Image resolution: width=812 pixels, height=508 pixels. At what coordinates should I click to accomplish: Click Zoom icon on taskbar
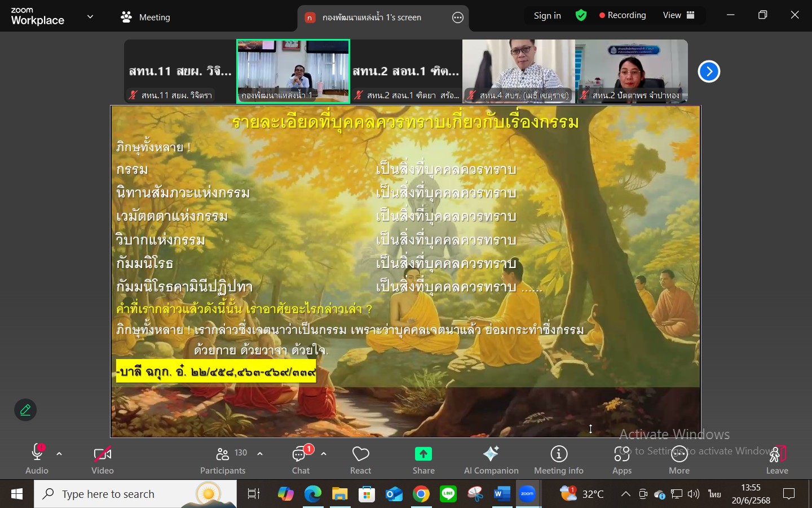point(528,494)
